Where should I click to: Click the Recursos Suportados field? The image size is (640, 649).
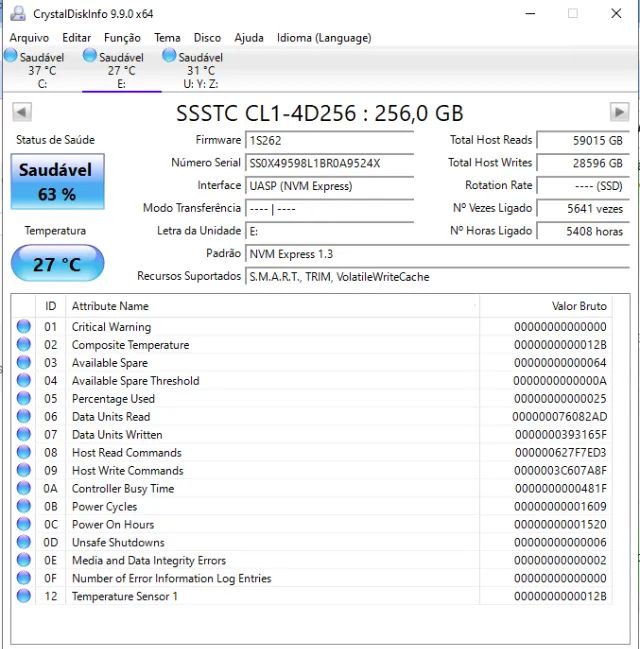click(438, 276)
